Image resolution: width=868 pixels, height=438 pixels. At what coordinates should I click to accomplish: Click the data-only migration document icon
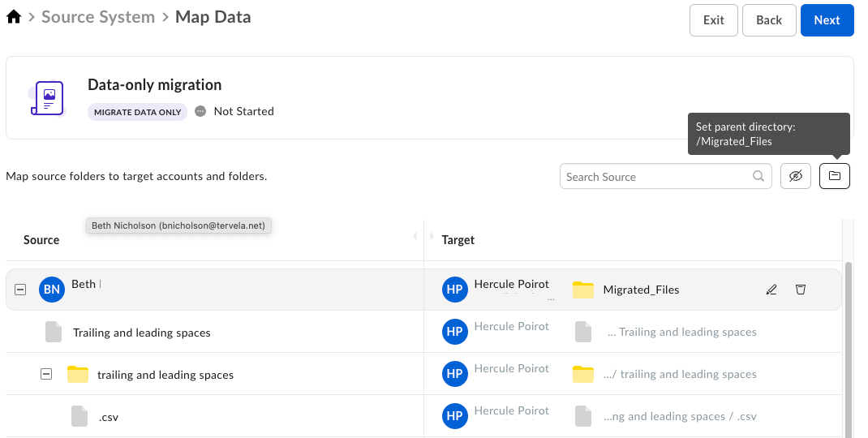click(47, 98)
